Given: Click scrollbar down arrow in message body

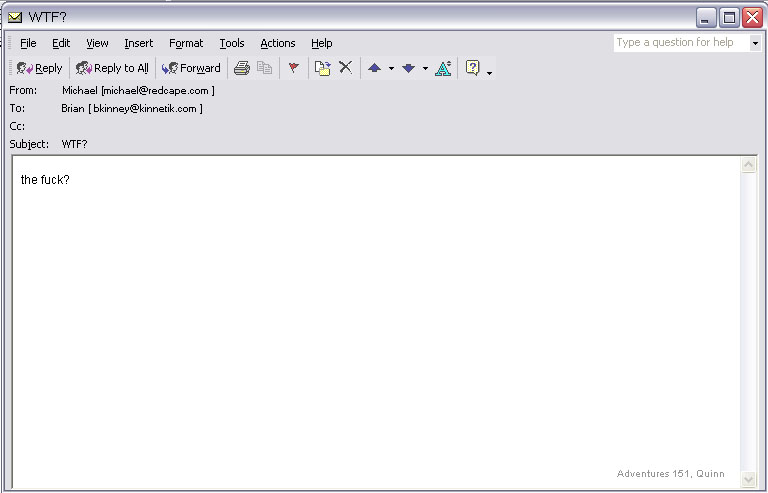Looking at the screenshot, I should click(748, 478).
